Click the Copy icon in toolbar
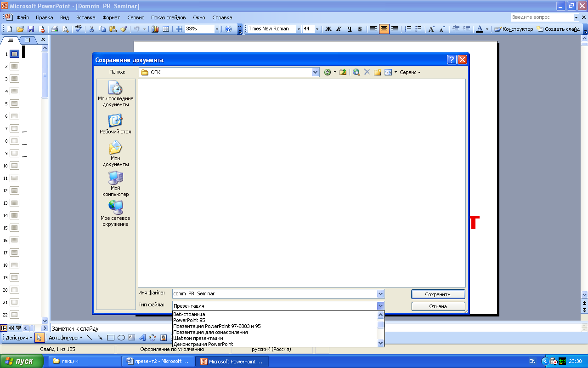This screenshot has height=368, width=588. coord(102,29)
